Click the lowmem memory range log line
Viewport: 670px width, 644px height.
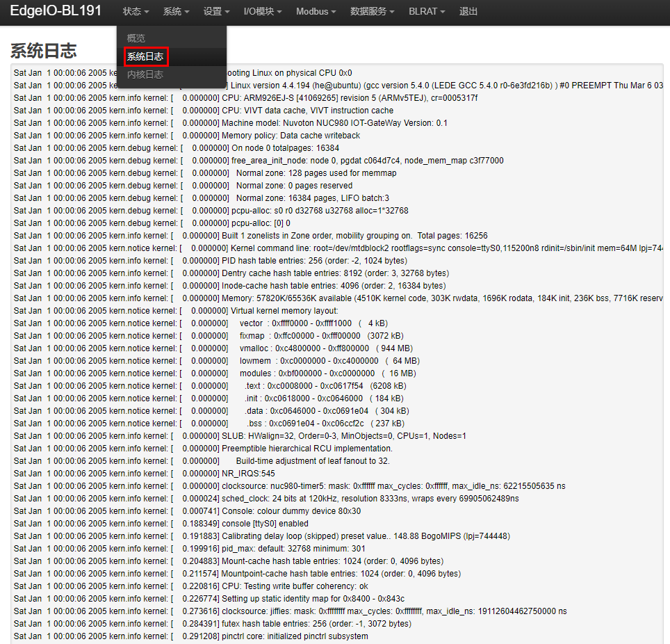coord(217,361)
